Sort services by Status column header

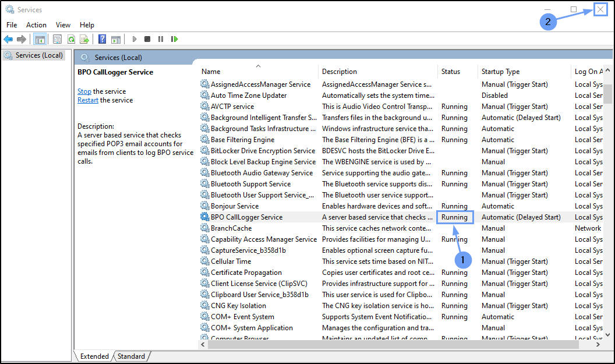click(450, 72)
